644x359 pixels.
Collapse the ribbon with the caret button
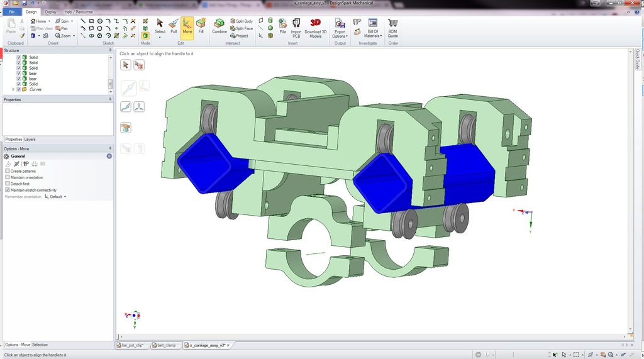pos(628,12)
